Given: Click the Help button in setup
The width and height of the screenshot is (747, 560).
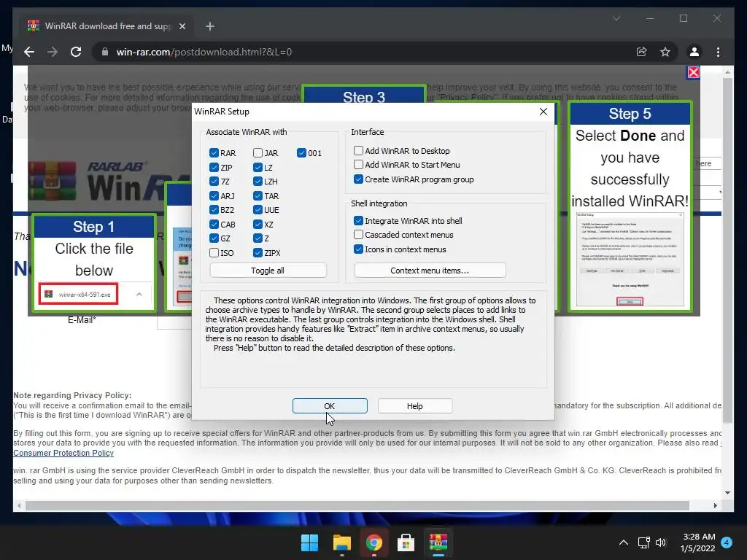Looking at the screenshot, I should coord(415,405).
